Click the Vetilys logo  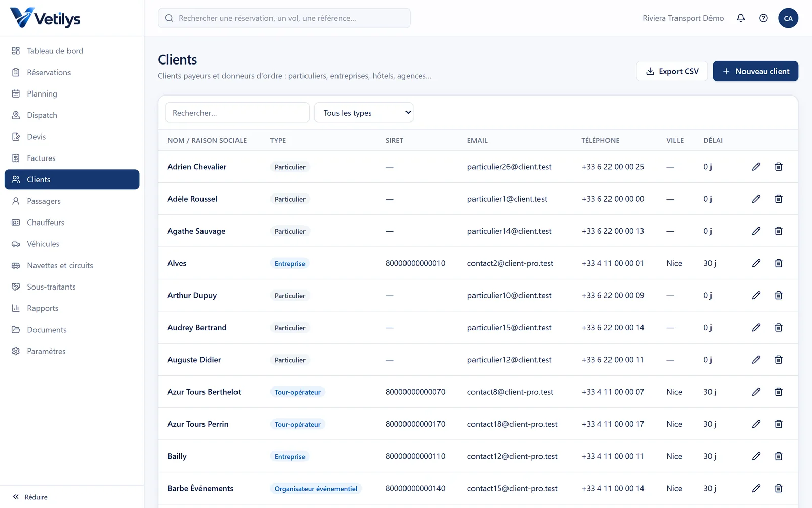click(45, 18)
